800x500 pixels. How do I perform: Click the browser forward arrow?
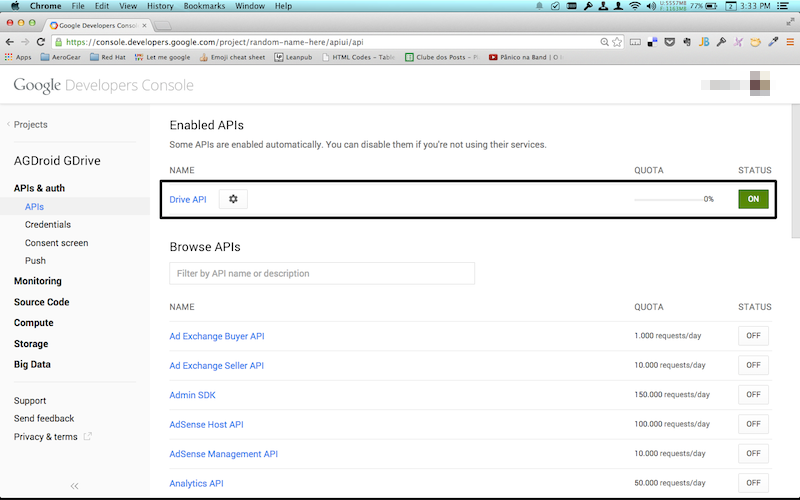pyautogui.click(x=25, y=42)
